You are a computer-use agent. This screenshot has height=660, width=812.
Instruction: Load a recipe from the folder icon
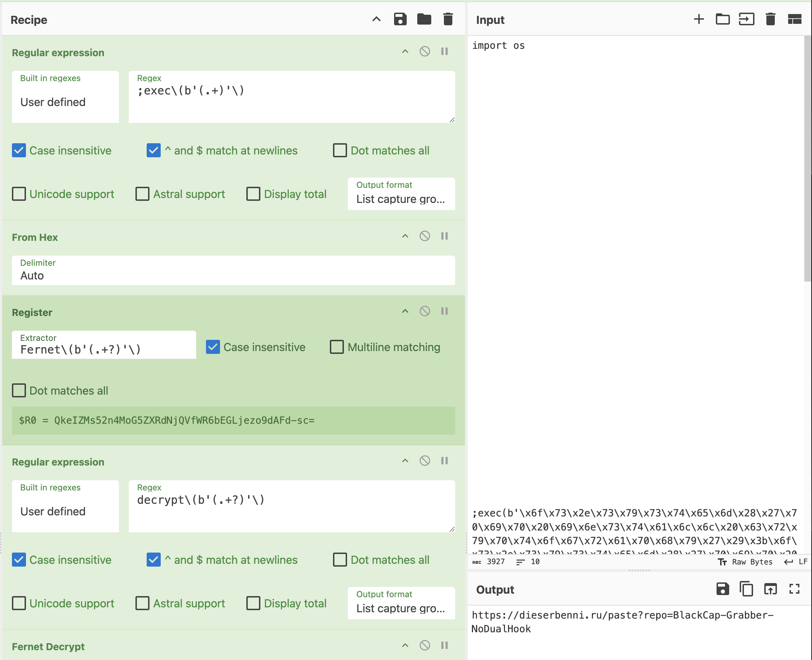click(424, 19)
